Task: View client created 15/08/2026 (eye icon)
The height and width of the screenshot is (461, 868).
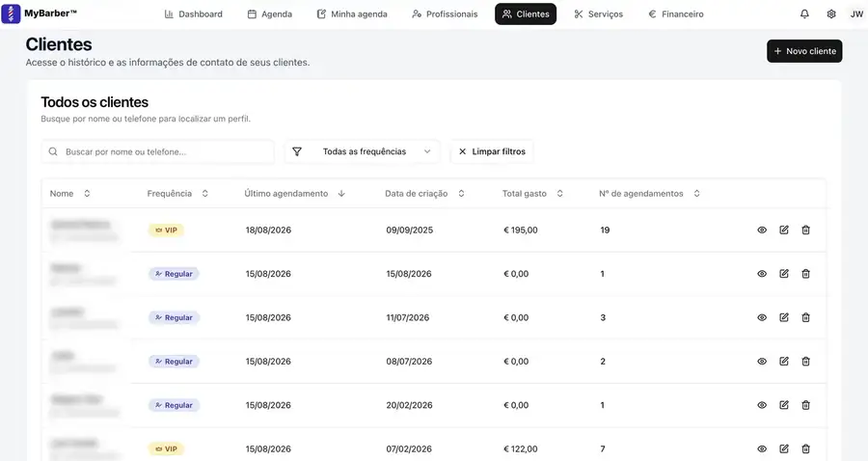Action: tap(762, 273)
